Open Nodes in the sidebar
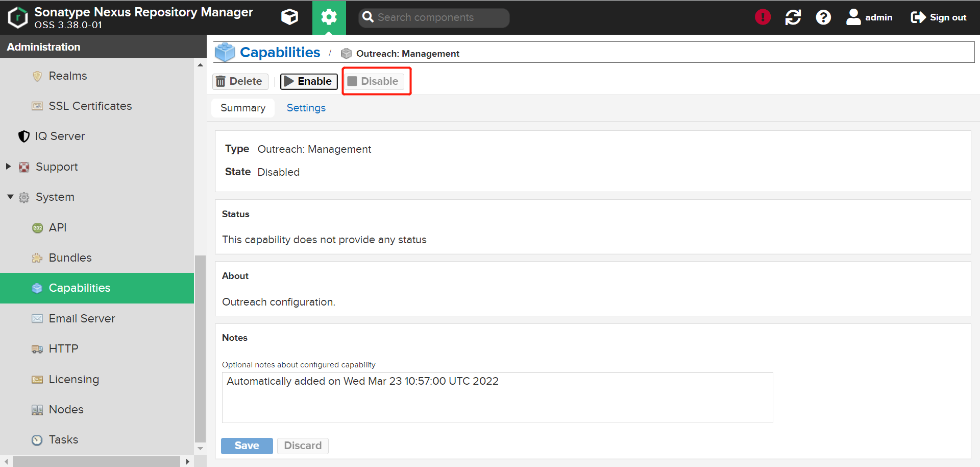This screenshot has width=980, height=467. [66, 410]
